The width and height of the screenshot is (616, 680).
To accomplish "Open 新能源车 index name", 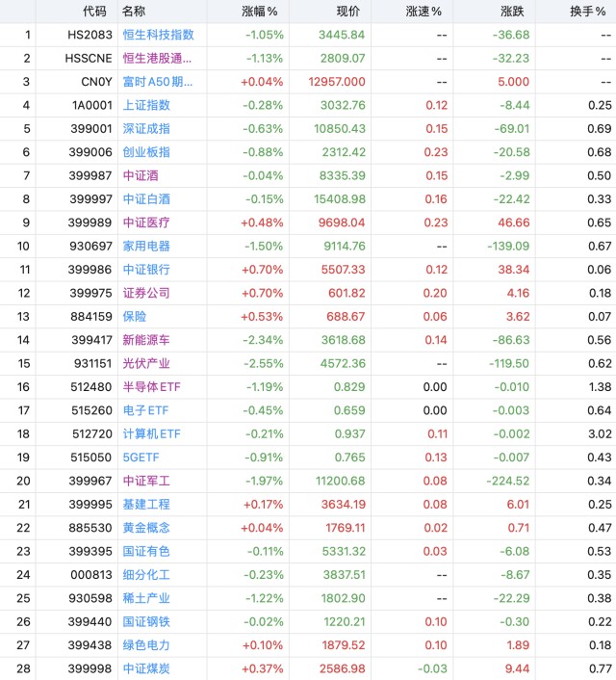I will 146,340.
